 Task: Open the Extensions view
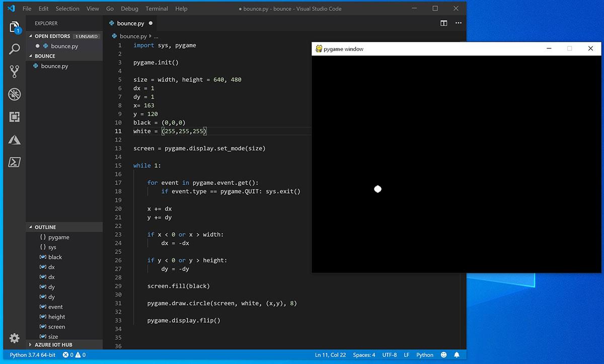(x=14, y=117)
